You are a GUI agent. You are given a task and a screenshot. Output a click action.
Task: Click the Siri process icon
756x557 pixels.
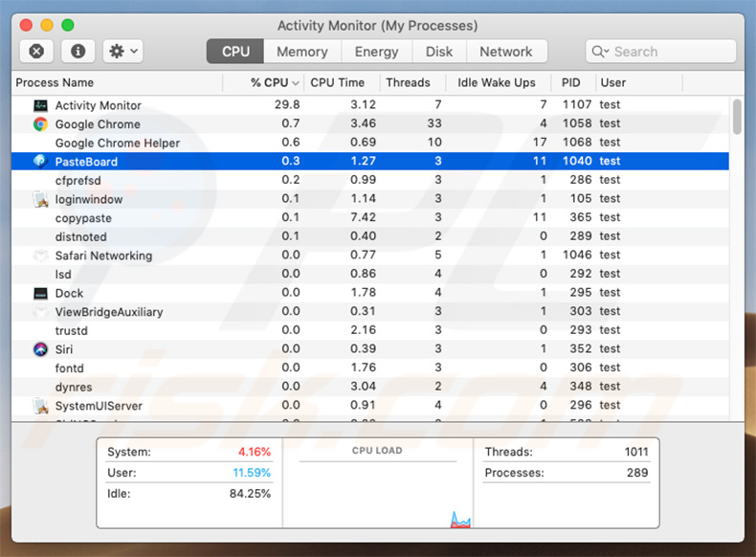coord(40,349)
